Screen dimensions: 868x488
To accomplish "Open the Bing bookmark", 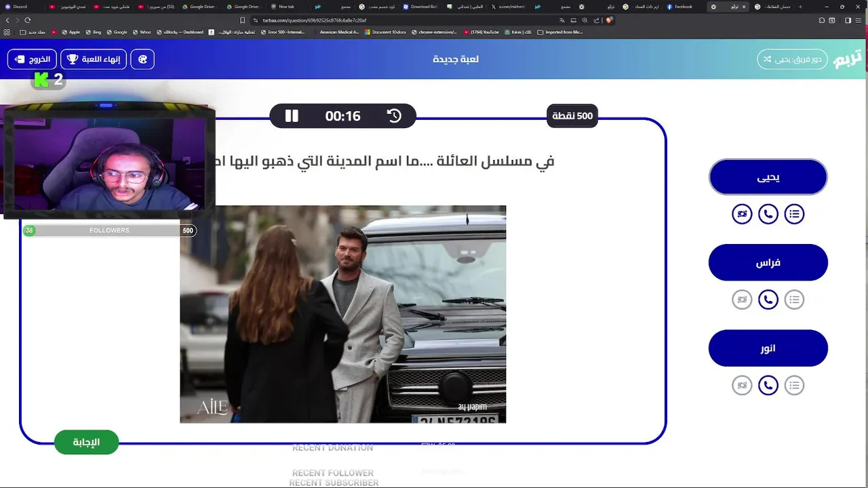I will tap(93, 32).
